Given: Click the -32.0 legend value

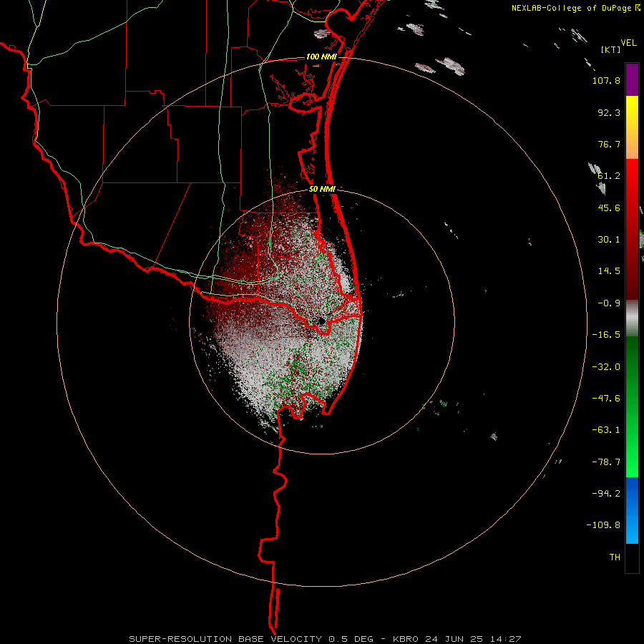Looking at the screenshot, I should coord(606,367).
